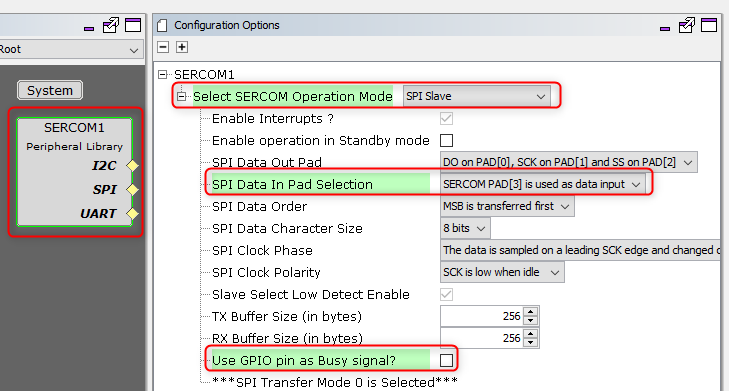The width and height of the screenshot is (729, 391).
Task: Open SPI Data In Pad Selection dropdown
Action: (x=543, y=184)
